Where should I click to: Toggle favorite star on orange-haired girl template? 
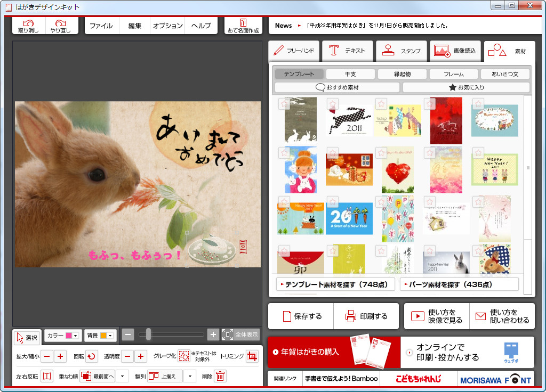click(284, 153)
